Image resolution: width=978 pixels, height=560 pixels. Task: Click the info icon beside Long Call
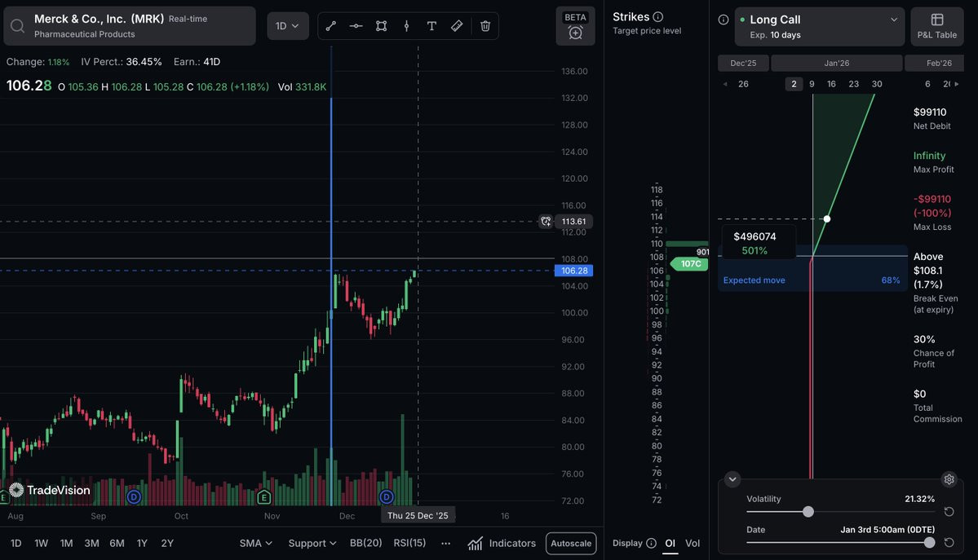coord(724,20)
